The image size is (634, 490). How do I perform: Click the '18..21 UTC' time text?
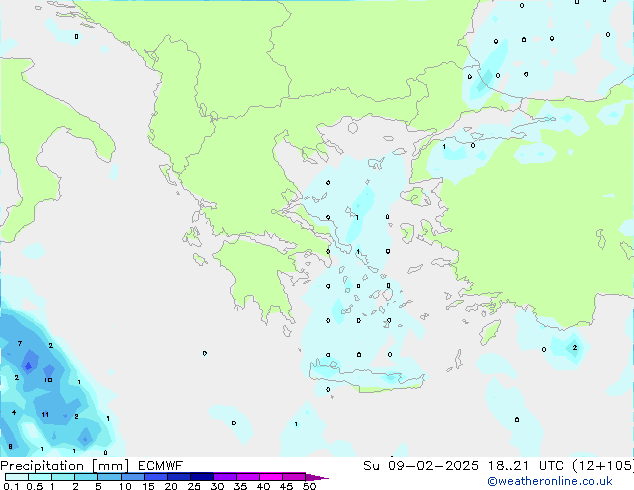[x=525, y=466]
